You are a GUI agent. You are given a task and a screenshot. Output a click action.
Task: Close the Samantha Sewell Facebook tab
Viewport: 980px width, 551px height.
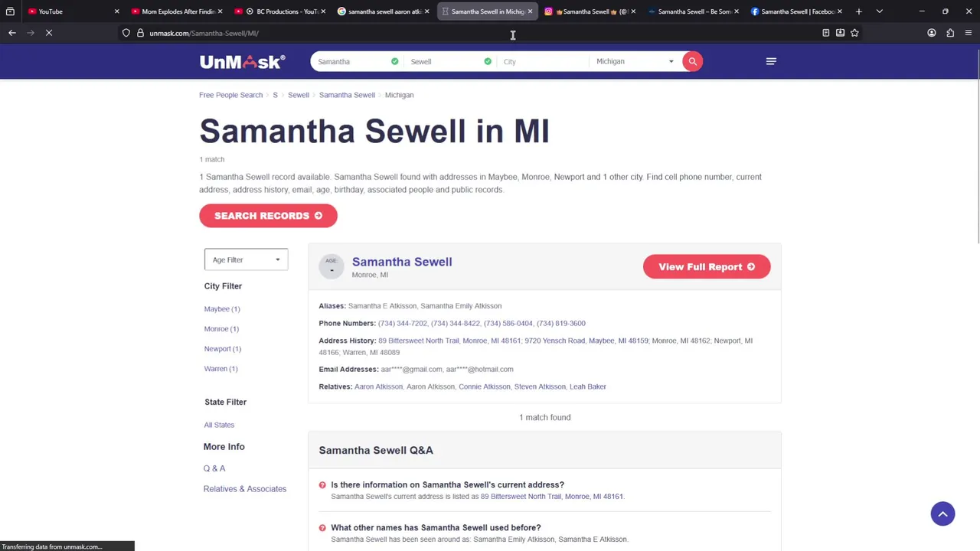840,11
